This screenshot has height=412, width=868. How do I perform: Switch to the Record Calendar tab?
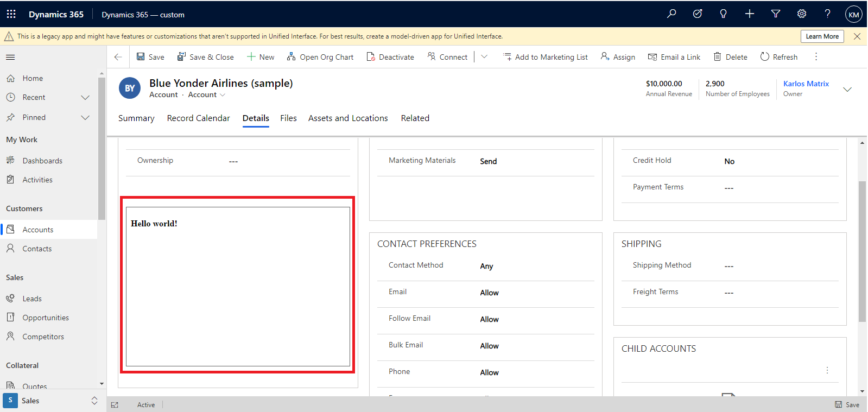pyautogui.click(x=199, y=118)
